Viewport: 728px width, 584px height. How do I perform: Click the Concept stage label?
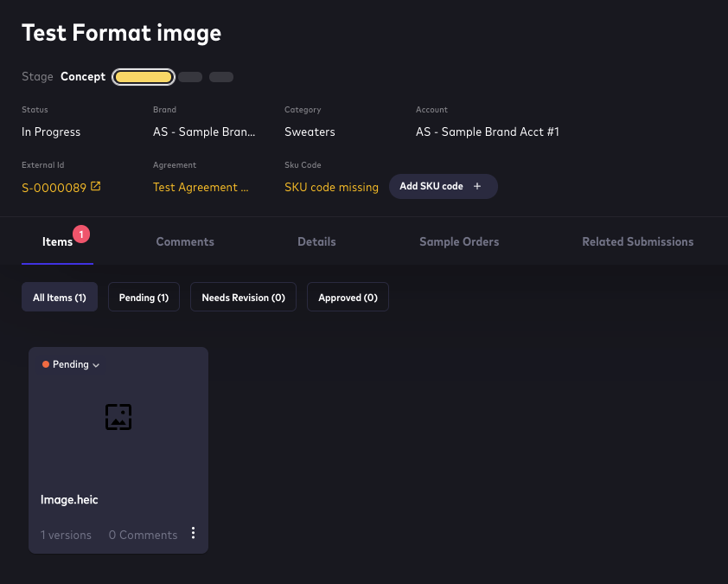pyautogui.click(x=83, y=77)
